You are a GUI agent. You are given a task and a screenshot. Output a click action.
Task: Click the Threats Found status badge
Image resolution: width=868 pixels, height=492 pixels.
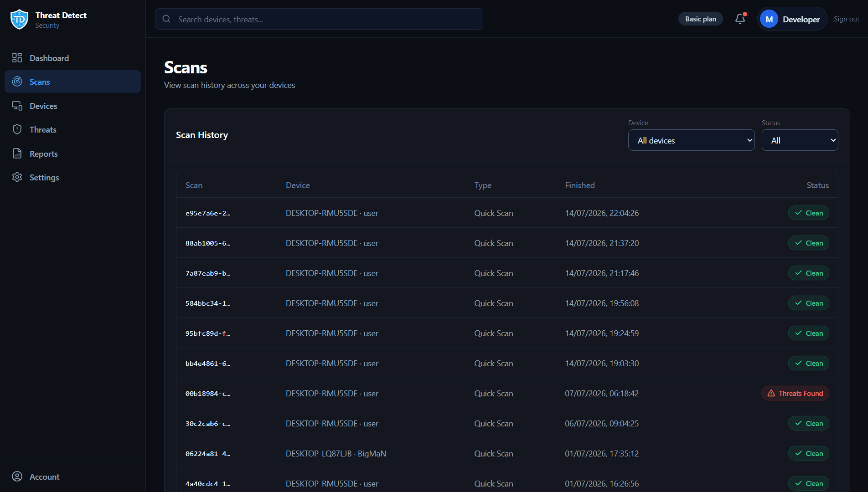[x=795, y=393]
